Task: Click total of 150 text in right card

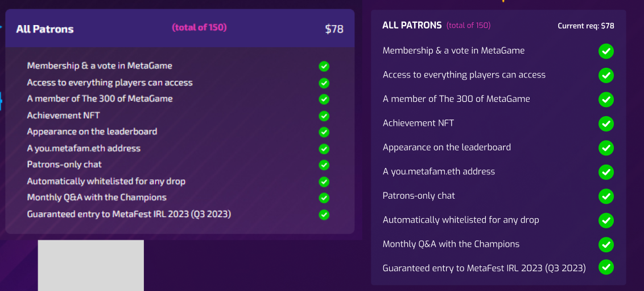Action: [469, 26]
